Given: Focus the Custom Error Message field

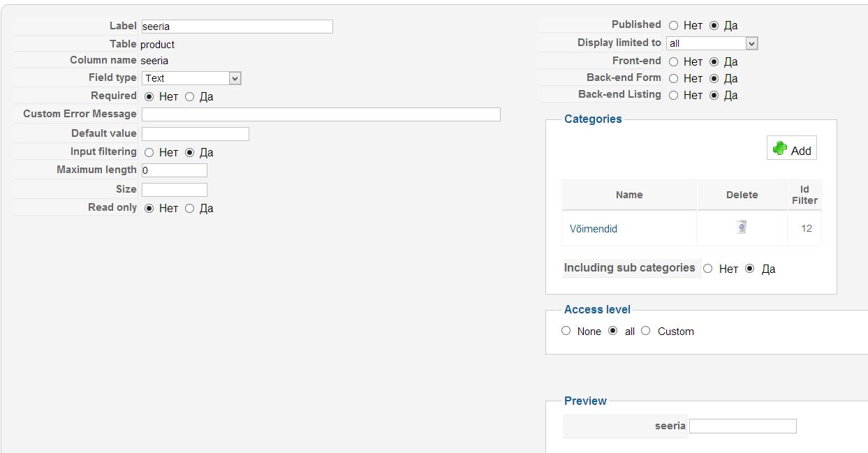Looking at the screenshot, I should point(321,114).
